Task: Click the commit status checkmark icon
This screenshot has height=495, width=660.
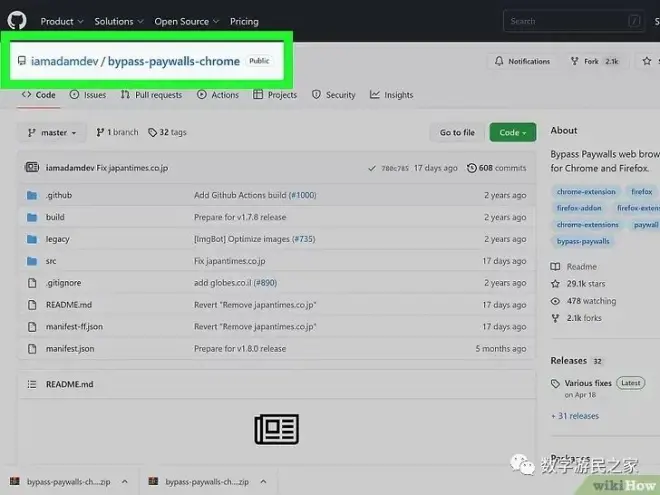Action: point(372,168)
